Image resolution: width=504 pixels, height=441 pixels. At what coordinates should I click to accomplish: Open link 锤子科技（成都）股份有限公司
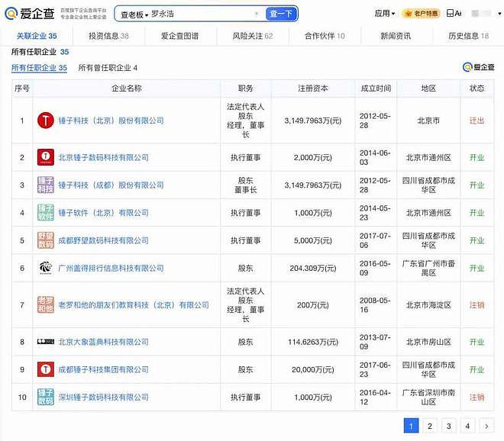[111, 185]
